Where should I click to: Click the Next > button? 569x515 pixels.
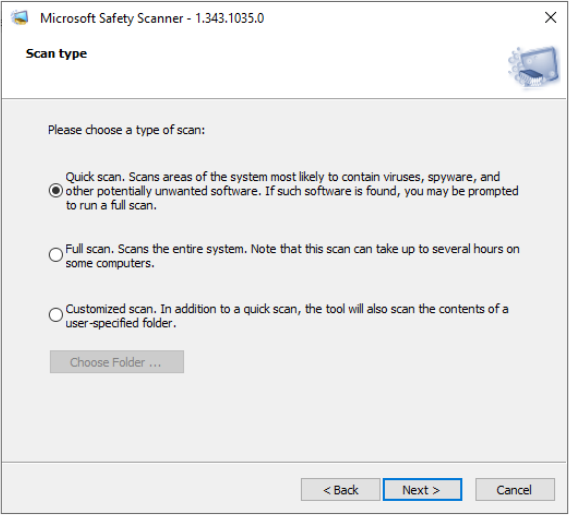(422, 490)
